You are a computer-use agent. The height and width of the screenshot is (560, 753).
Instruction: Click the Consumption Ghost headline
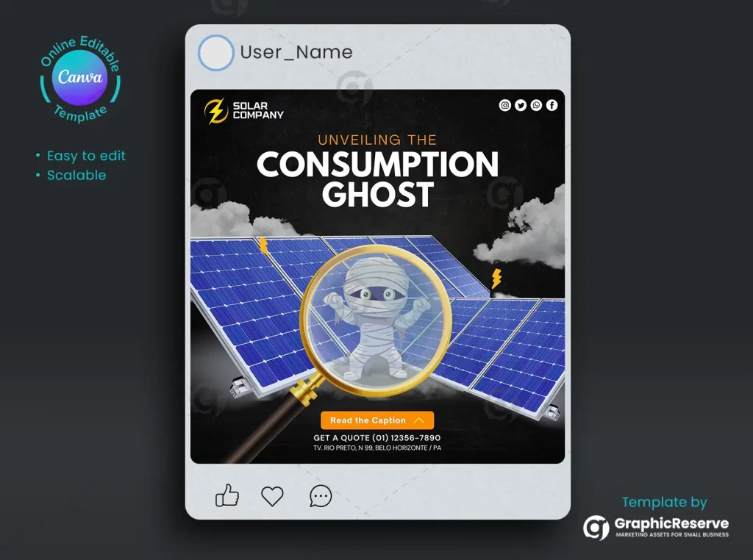(x=378, y=179)
